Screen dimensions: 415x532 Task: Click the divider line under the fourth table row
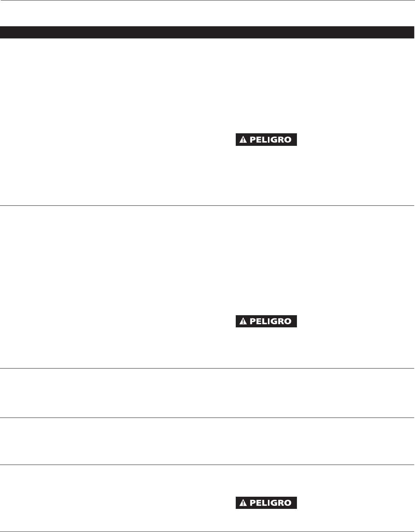tap(207, 465)
